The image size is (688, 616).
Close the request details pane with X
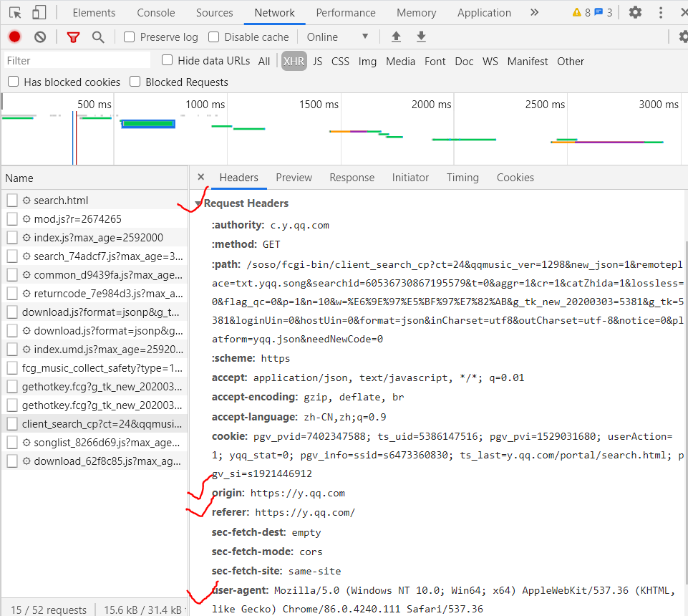click(201, 177)
